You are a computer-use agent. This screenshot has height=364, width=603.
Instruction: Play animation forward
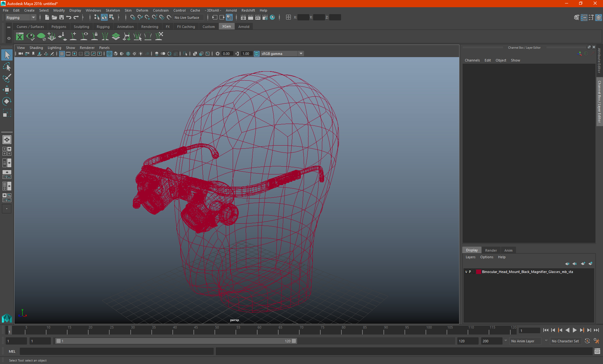pyautogui.click(x=575, y=330)
